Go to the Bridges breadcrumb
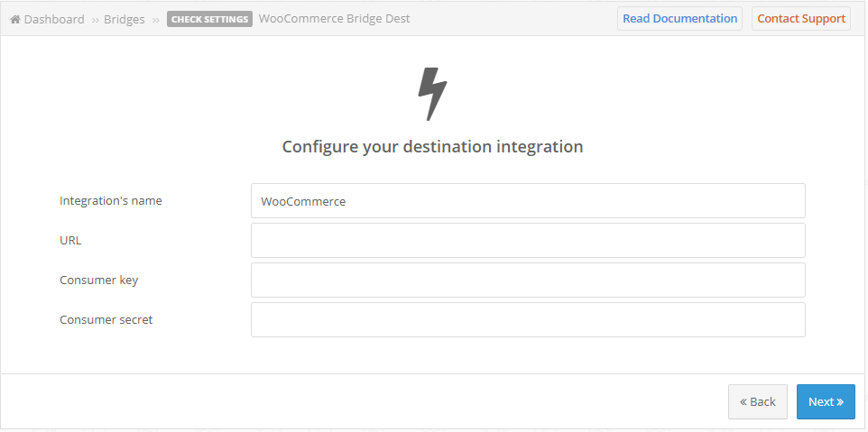The image size is (868, 432). click(x=124, y=19)
